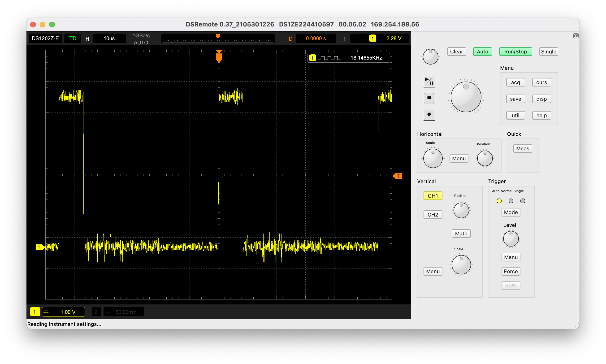Image resolution: width=606 pixels, height=364 pixels.
Task: Adjust the trigger Level knob
Action: [x=511, y=239]
